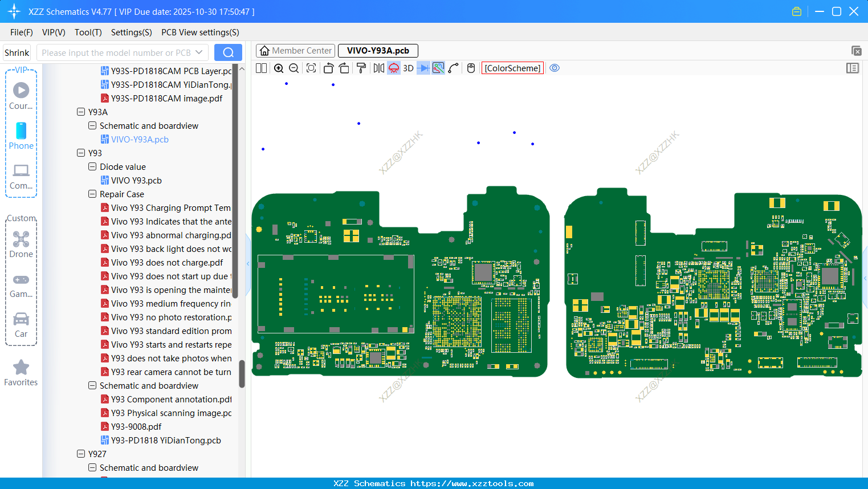
Task: Toggle the diode symbol mode
Action: [423, 68]
